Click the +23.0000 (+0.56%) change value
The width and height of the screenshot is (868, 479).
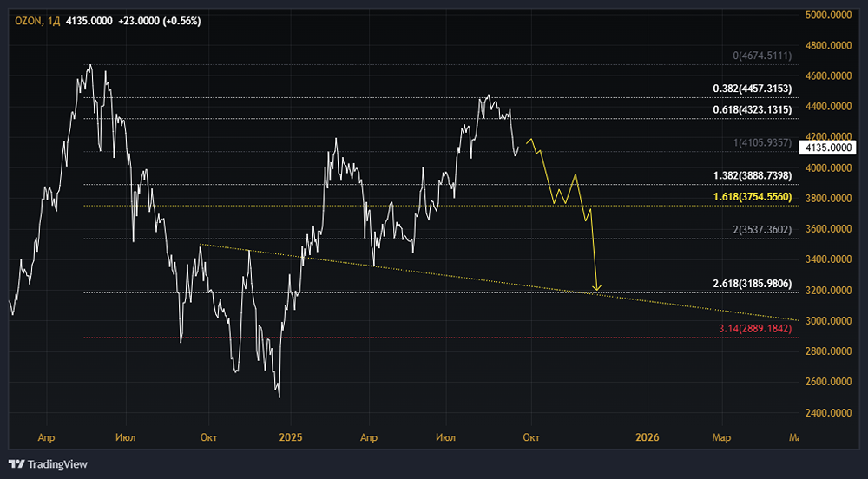(160, 21)
